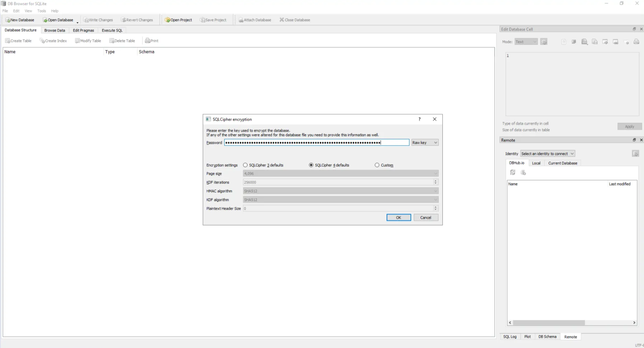Open the Mode Text dropdown

click(x=526, y=42)
